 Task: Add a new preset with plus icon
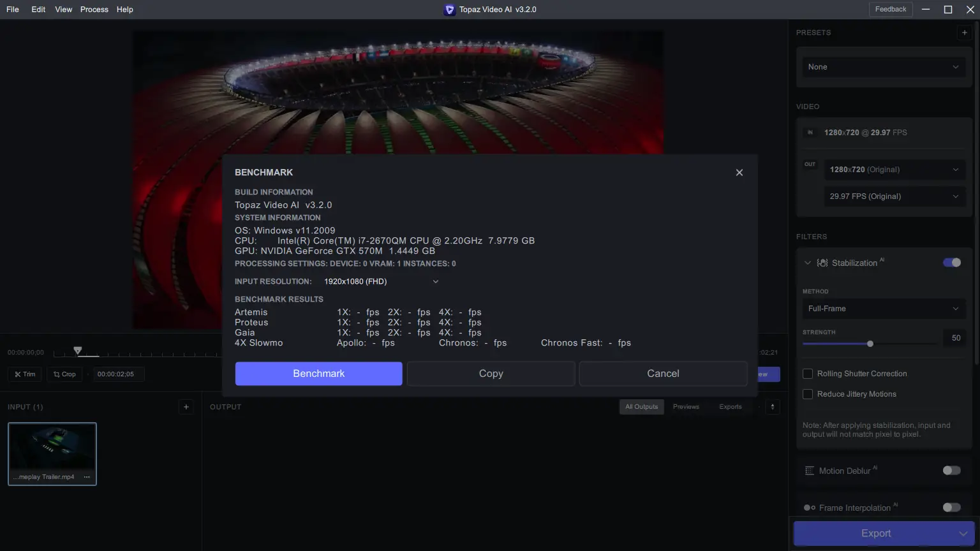[x=964, y=33]
